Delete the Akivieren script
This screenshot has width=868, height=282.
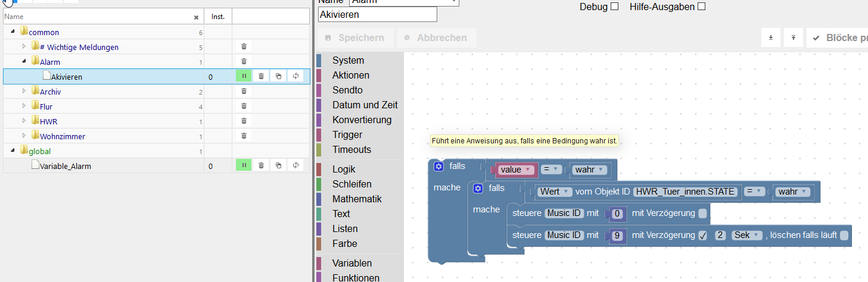260,76
